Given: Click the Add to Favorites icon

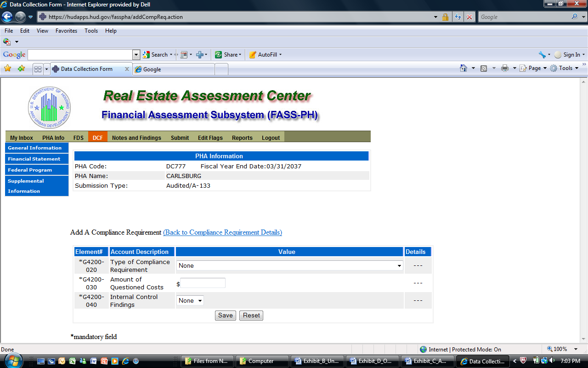Looking at the screenshot, I should (x=21, y=69).
